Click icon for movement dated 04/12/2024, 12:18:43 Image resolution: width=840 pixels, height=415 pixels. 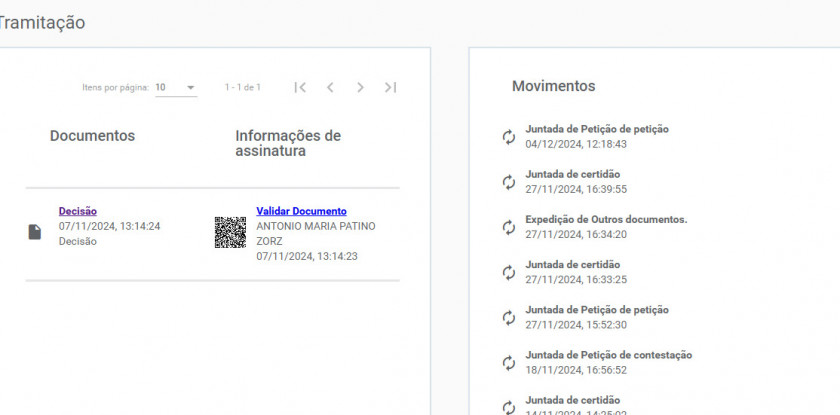pyautogui.click(x=509, y=137)
